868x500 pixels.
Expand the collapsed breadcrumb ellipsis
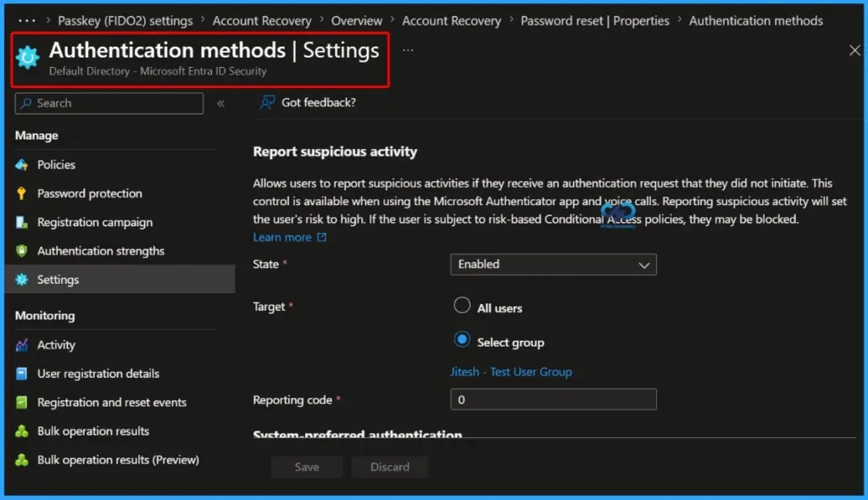(26, 20)
